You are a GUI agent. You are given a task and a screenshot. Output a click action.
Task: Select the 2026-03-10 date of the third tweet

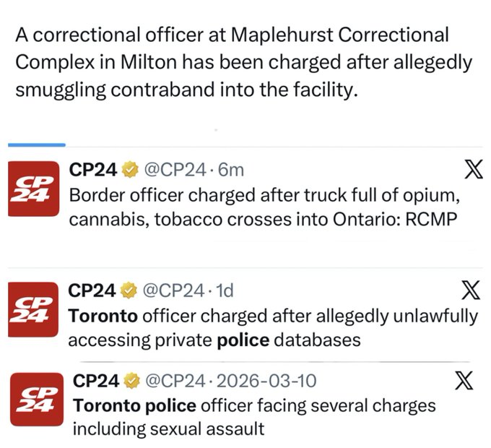(266, 381)
